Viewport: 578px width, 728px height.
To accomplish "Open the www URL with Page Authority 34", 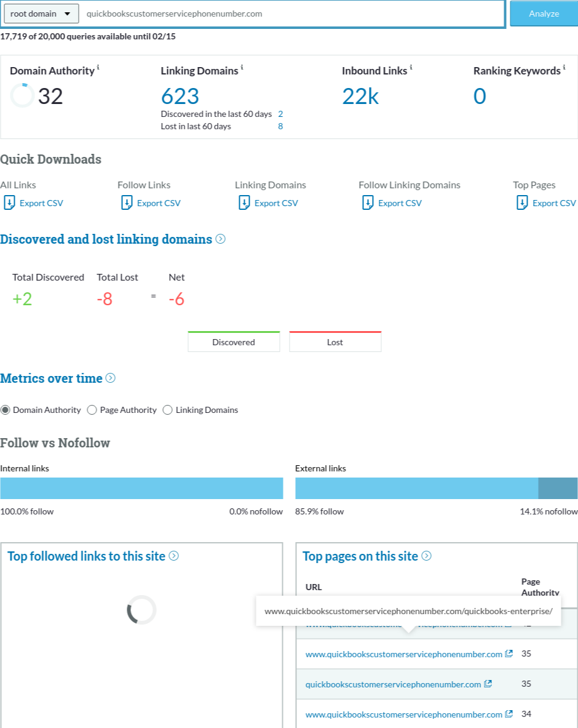I will (x=404, y=714).
